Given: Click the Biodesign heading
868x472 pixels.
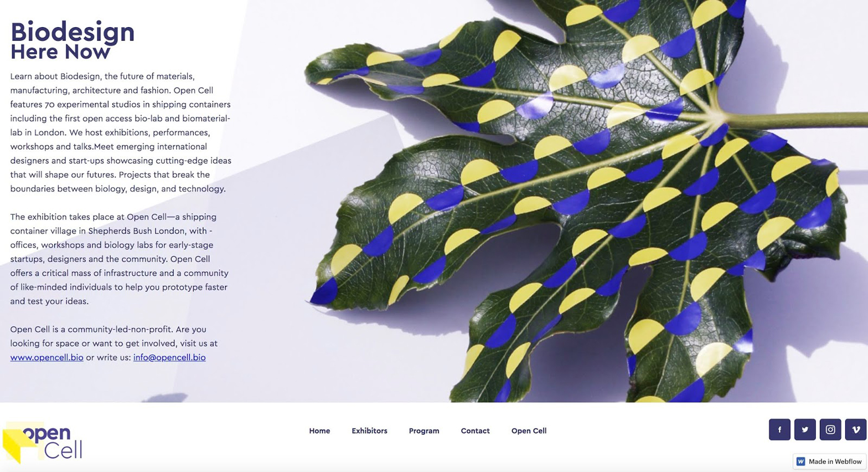Looking at the screenshot, I should [73, 32].
